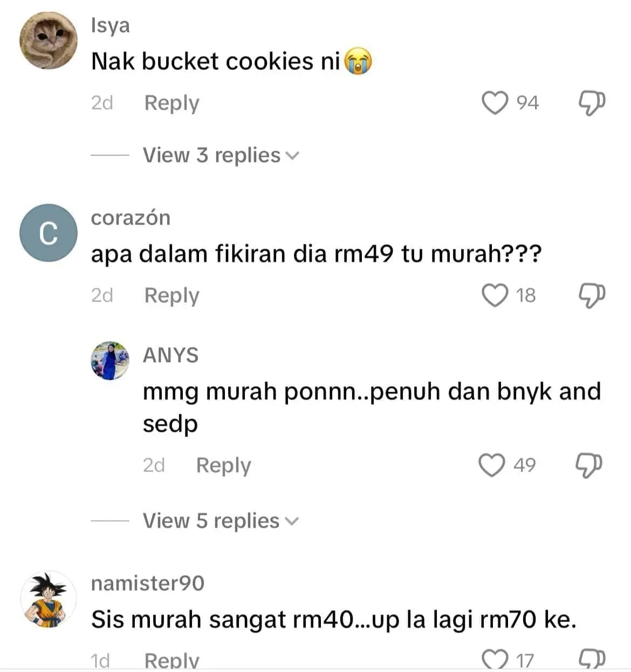Expand View 3 replies under Isya
Image resolution: width=631 pixels, height=672 pixels.
tap(221, 155)
